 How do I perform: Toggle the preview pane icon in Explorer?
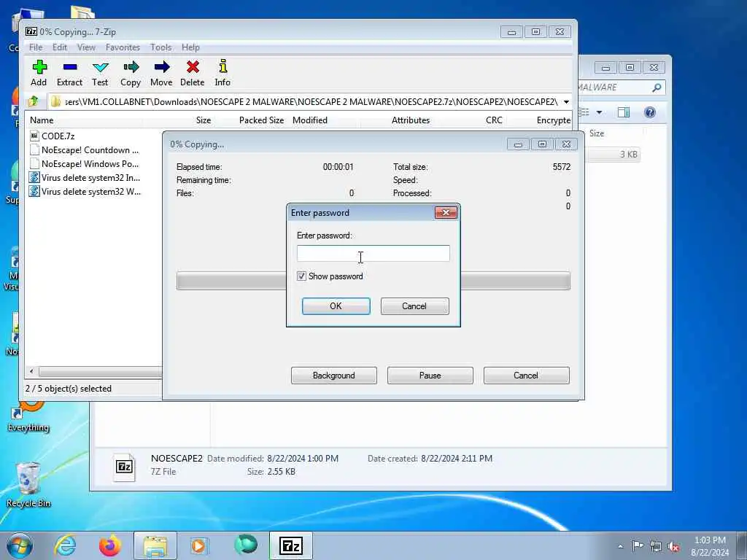(624, 112)
